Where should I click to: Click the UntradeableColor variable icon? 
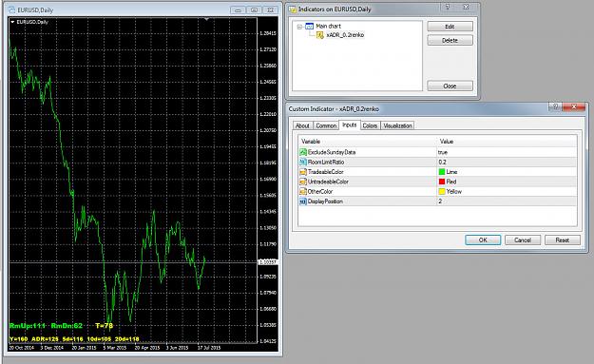point(303,182)
